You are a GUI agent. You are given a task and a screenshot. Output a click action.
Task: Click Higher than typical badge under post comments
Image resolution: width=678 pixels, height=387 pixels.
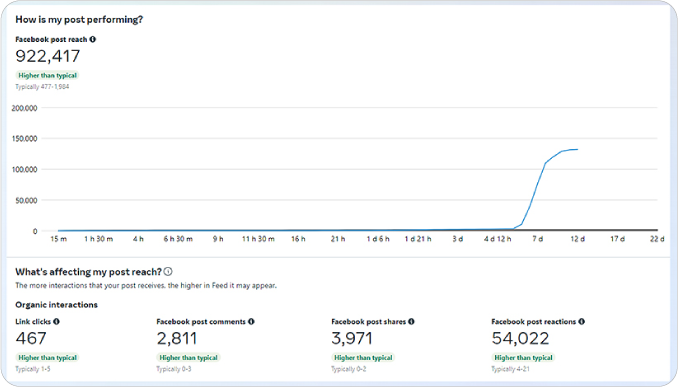pos(189,358)
